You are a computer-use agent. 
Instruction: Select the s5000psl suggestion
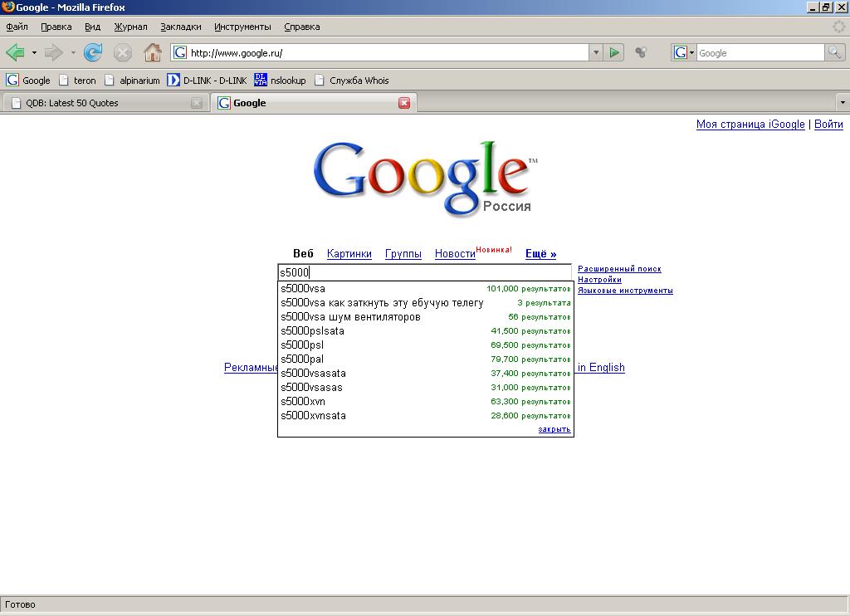(302, 345)
